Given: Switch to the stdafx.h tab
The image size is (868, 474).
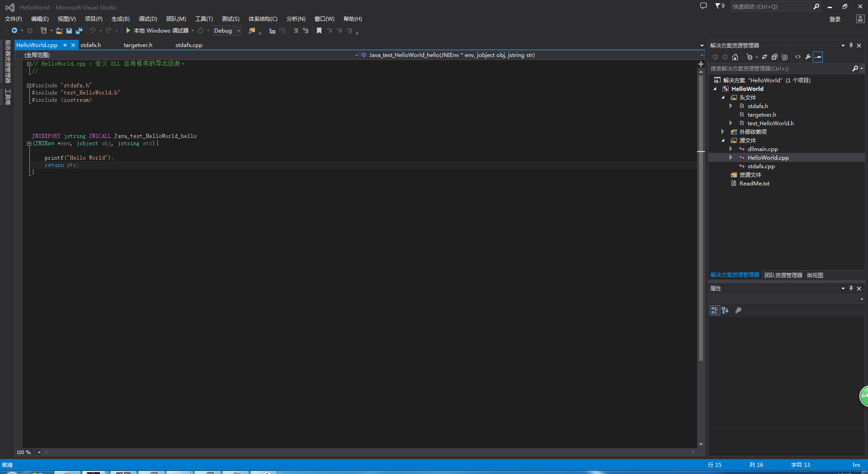Looking at the screenshot, I should (x=91, y=45).
